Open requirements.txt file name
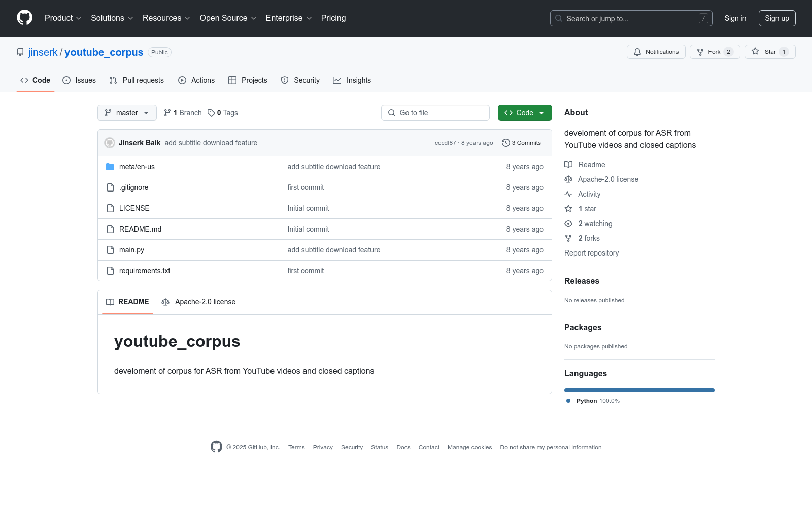 (x=145, y=271)
